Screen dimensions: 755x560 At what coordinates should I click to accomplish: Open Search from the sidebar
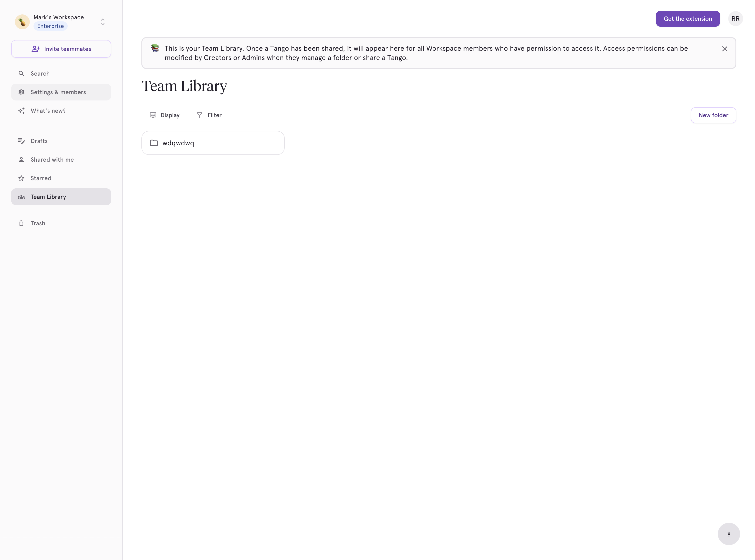(61, 73)
